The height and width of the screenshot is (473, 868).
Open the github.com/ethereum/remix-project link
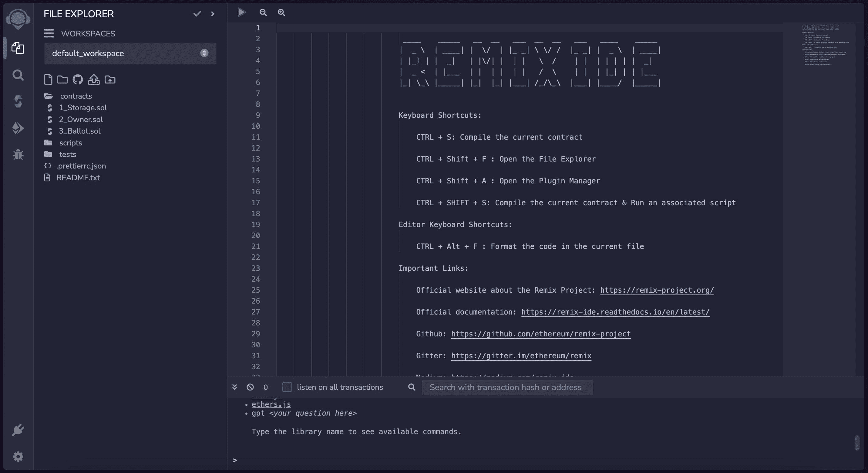[541, 334]
